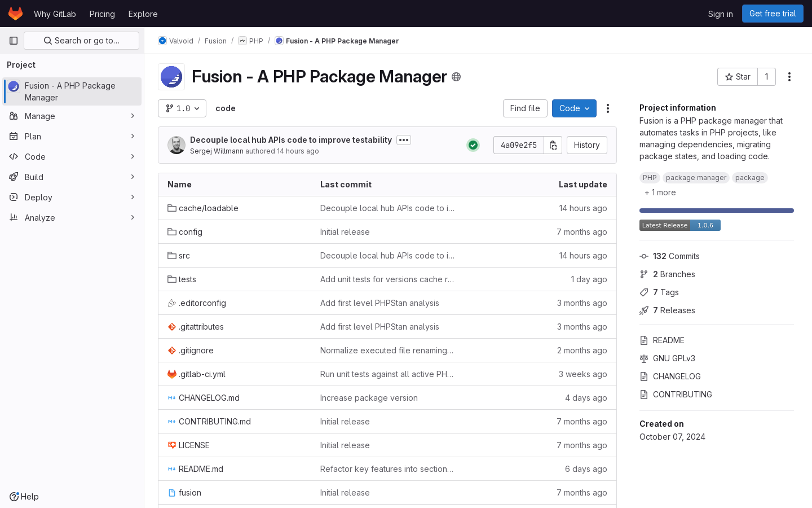Expand the Deploy sidebar section
This screenshot has width=812, height=508.
72,198
